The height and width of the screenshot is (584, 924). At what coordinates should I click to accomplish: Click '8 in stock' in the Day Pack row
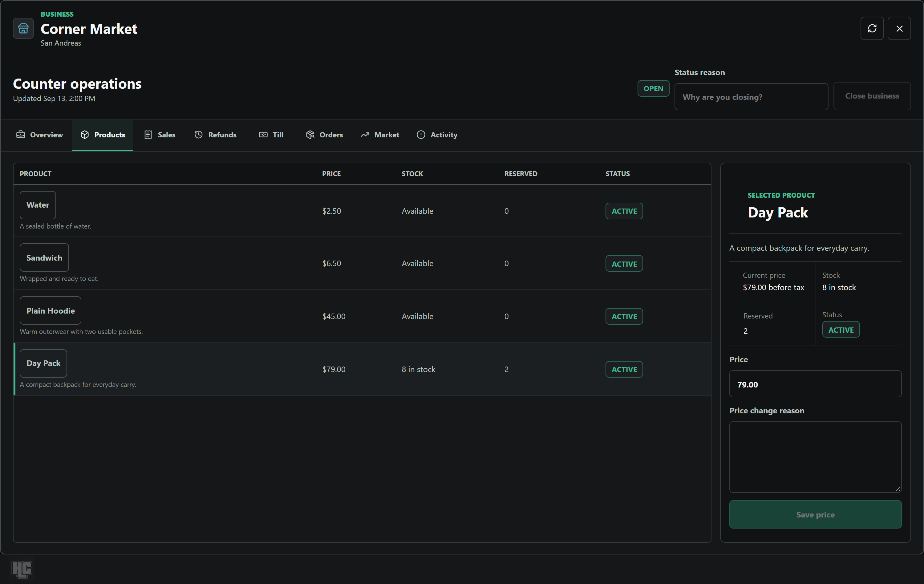(x=418, y=370)
